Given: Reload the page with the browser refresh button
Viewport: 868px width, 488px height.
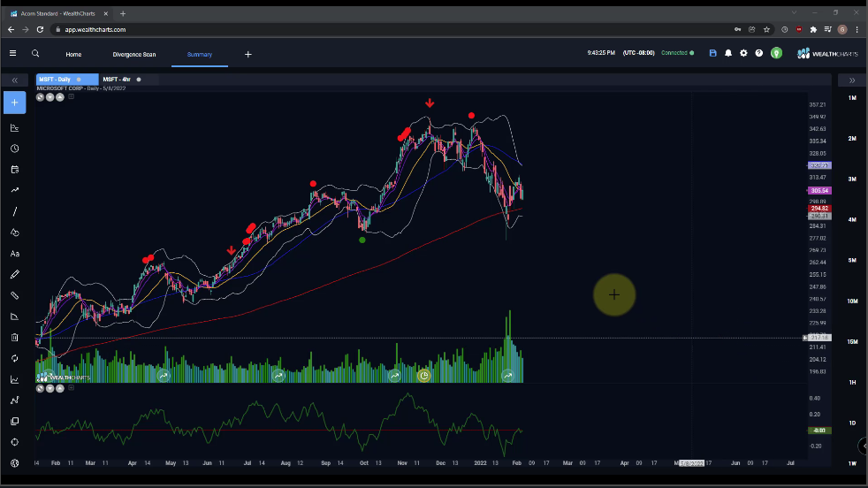Looking at the screenshot, I should click(40, 29).
